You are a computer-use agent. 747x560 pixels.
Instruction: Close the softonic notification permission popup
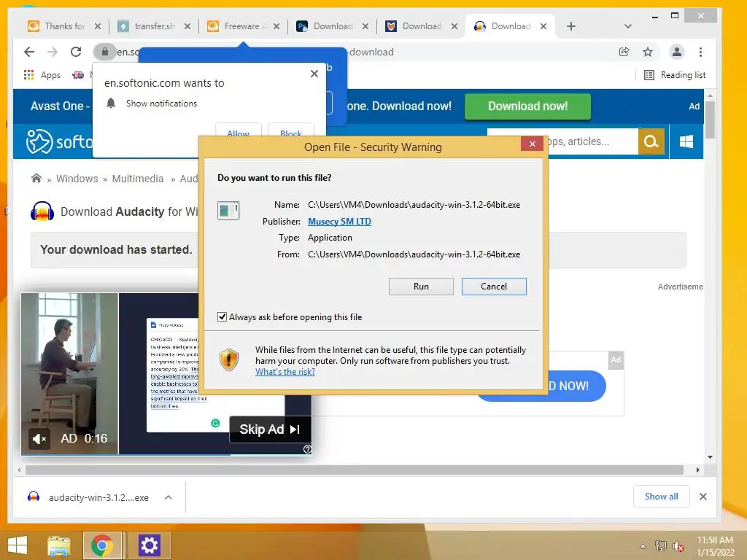[x=314, y=74]
